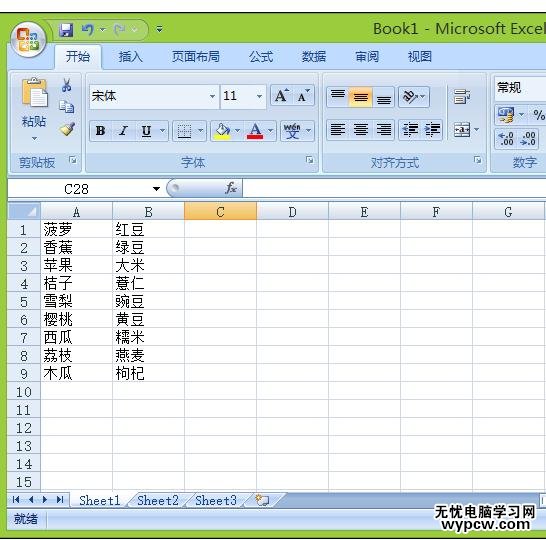This screenshot has height=540, width=546.
Task: Click the Paste clipboard icon
Action: (34, 92)
